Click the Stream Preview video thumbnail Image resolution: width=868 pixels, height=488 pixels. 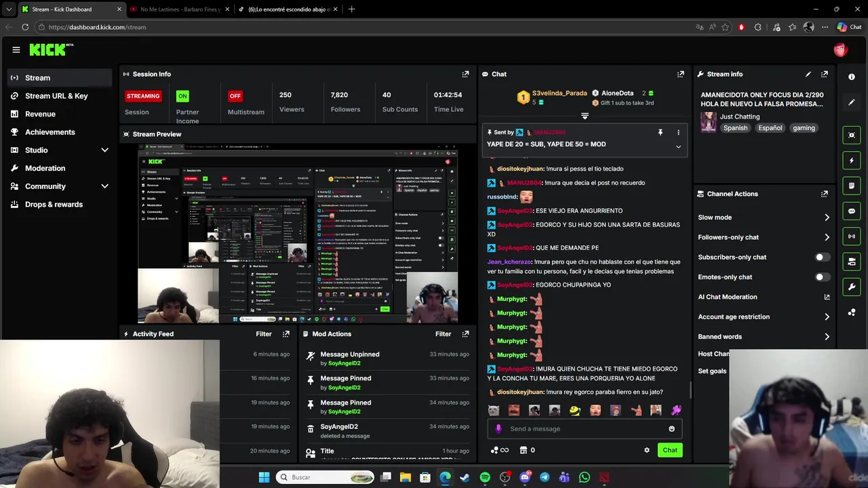click(x=298, y=235)
